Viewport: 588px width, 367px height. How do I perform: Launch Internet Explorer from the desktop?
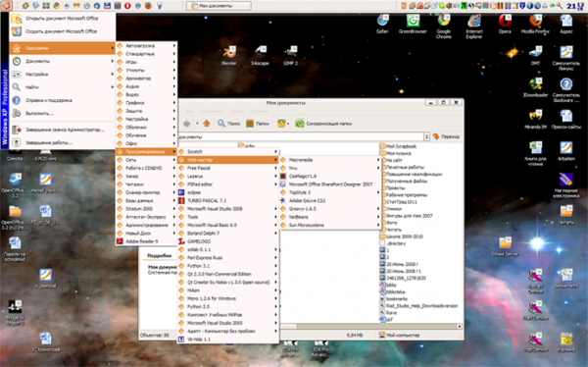[474, 26]
